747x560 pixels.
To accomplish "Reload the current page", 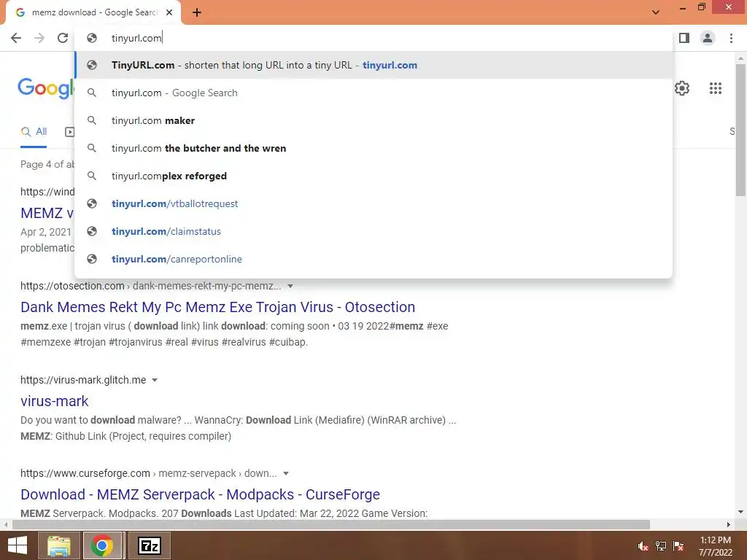I will click(x=63, y=38).
